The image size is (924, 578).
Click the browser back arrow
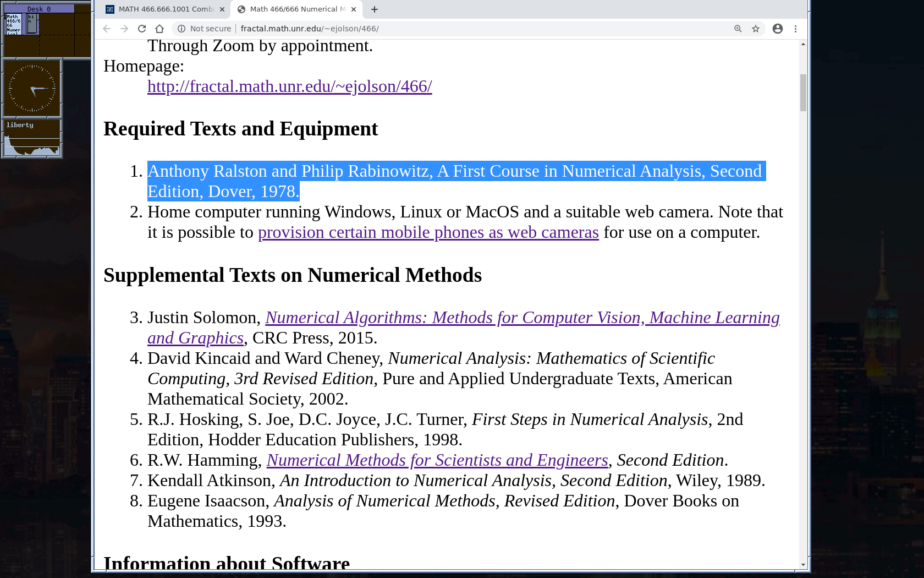pos(107,29)
